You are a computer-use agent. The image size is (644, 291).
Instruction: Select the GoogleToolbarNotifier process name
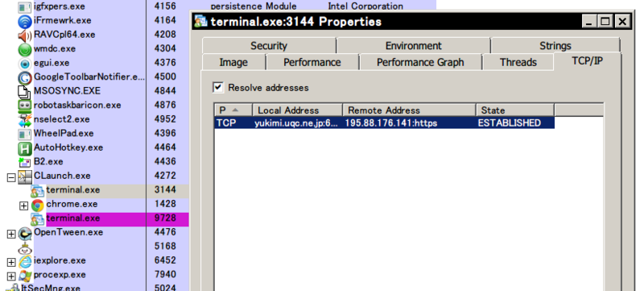coord(89,77)
